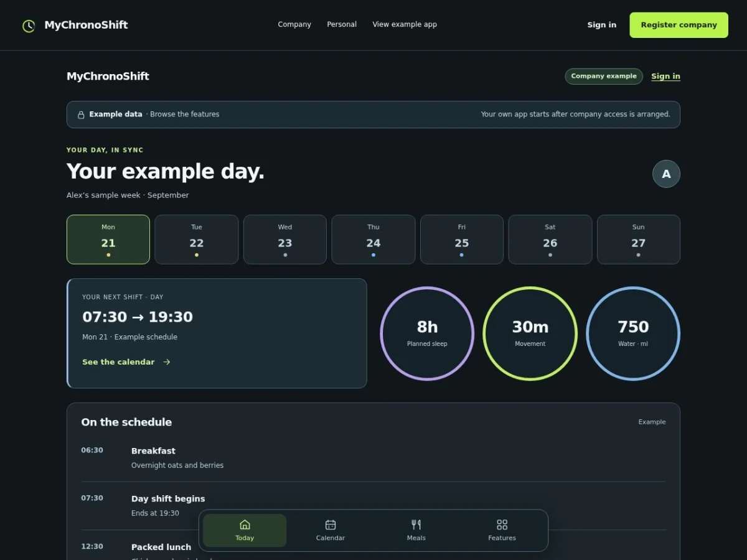The width and height of the screenshot is (747, 560).
Task: Open View example app in top navigation
Action: [x=405, y=25]
